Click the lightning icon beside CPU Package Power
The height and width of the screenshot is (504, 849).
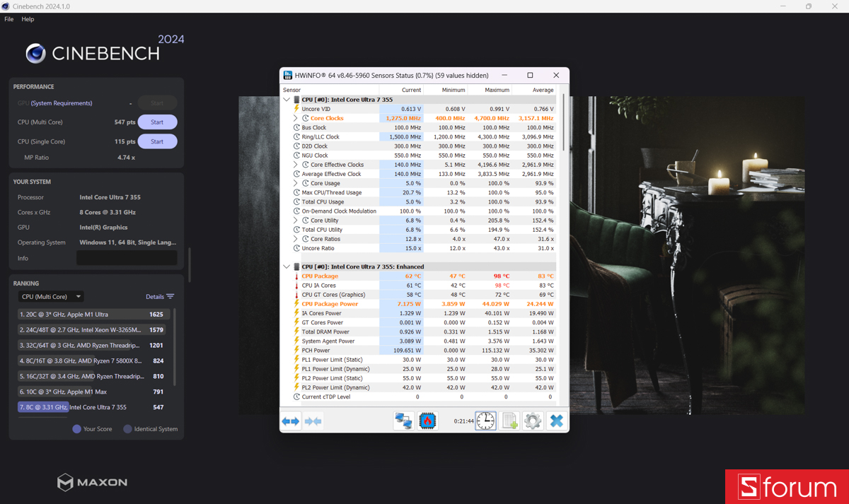coord(297,303)
